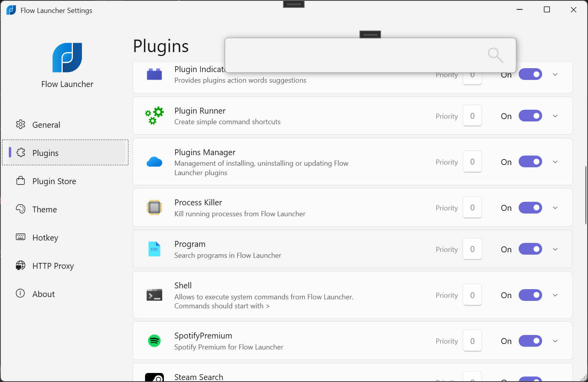Expand the Plugin Runner row chevron
Viewport: 588px width, 382px height.
tap(555, 116)
